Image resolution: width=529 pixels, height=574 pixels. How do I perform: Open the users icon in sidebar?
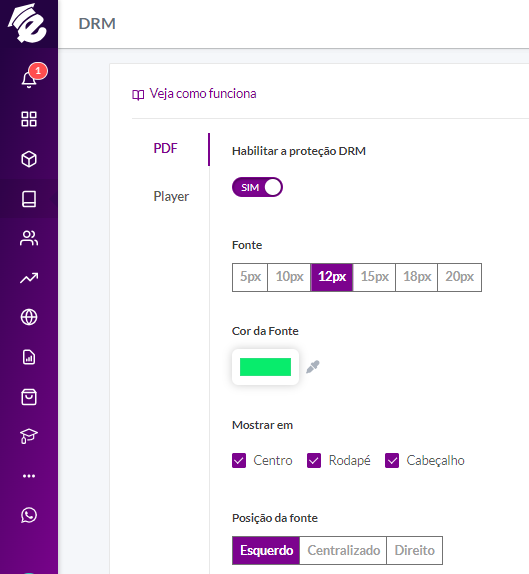[x=29, y=238]
